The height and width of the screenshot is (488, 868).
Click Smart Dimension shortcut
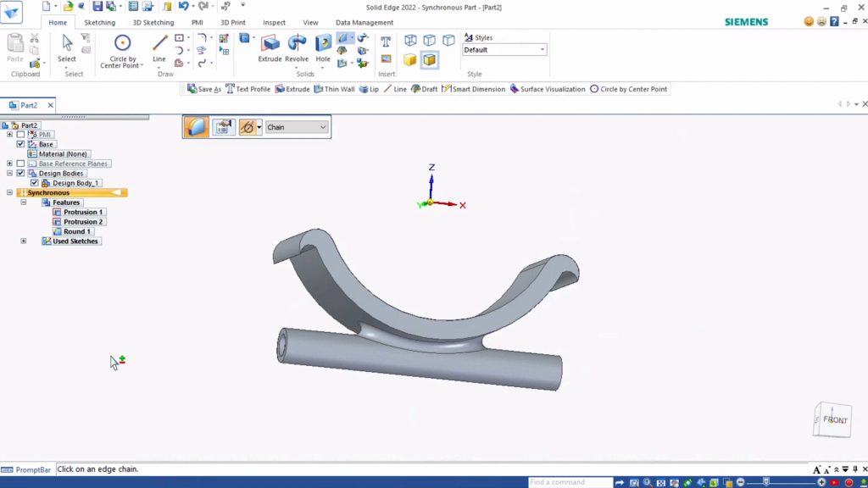pos(474,89)
